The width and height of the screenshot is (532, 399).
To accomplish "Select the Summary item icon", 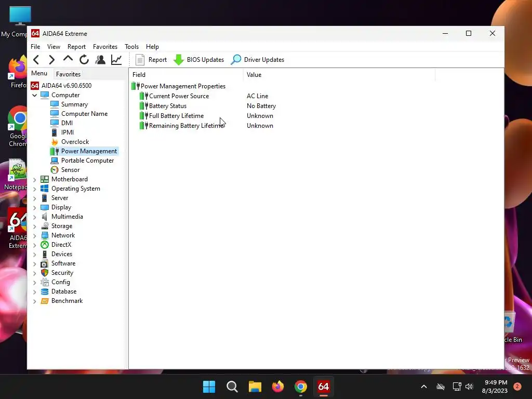I will tap(55, 104).
